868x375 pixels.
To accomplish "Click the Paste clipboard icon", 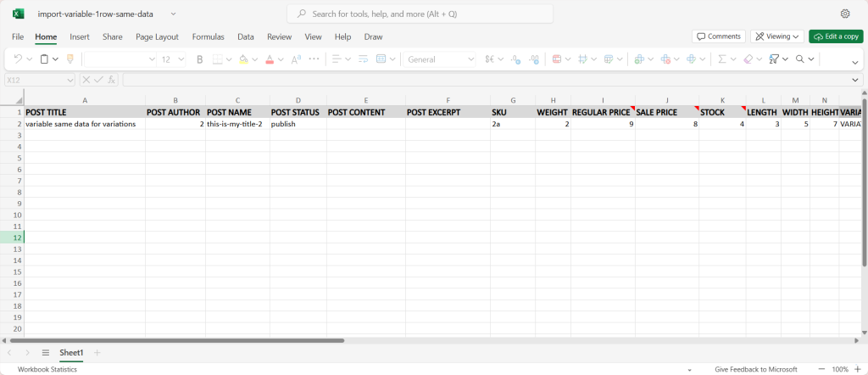I will 45,59.
